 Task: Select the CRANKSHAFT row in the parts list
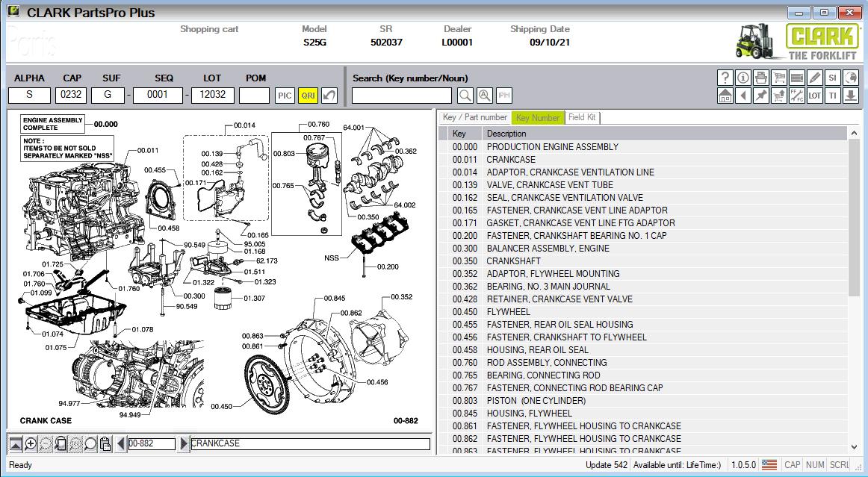point(513,261)
